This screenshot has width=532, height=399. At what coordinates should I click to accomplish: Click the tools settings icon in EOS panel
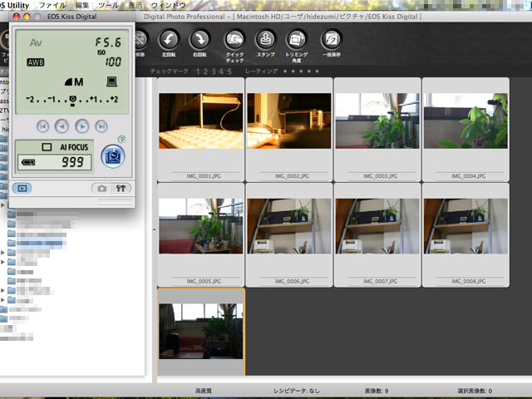coord(121,189)
